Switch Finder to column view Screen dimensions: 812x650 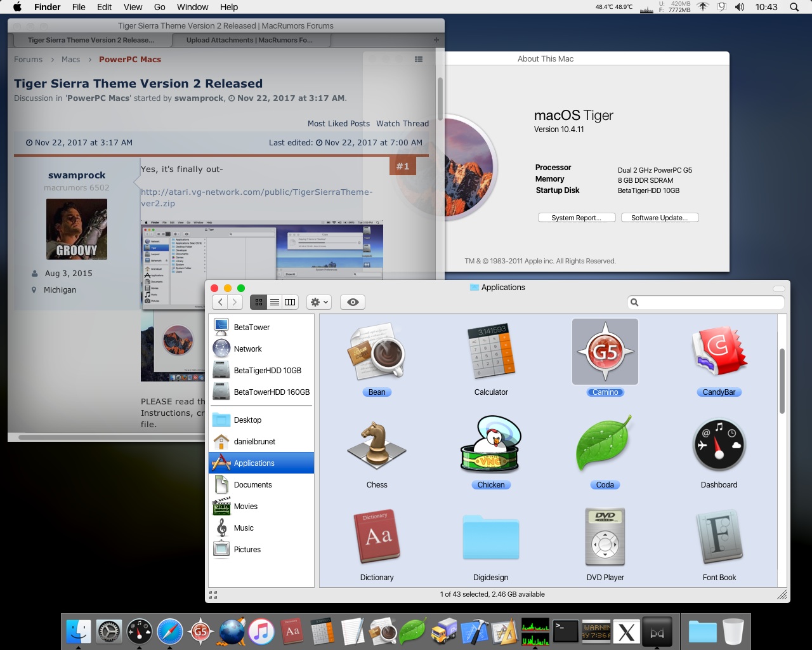(290, 302)
